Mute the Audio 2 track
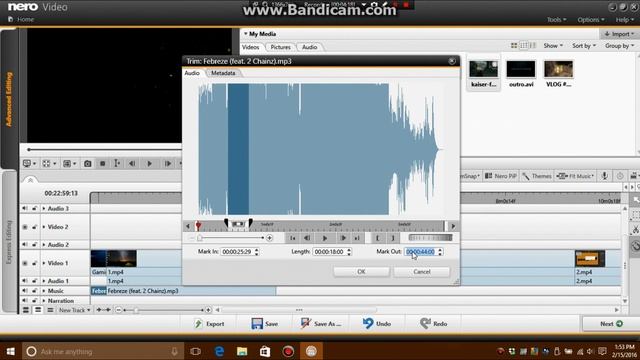 pos(24,244)
